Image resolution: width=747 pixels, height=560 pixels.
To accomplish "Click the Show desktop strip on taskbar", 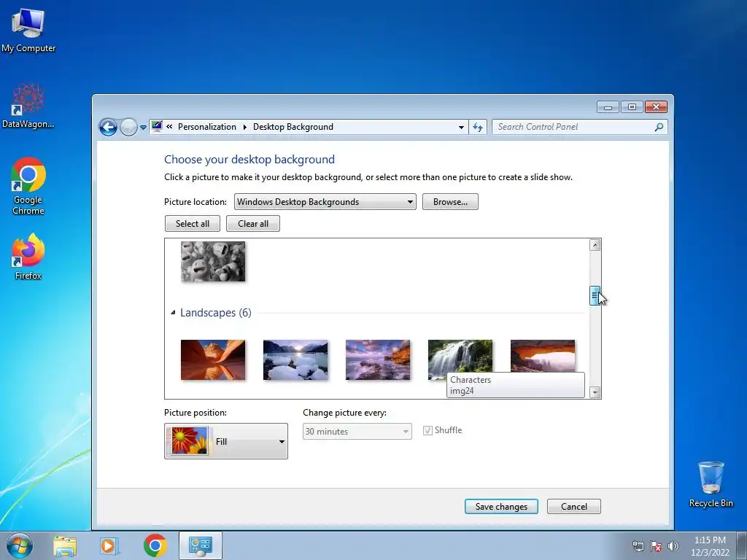I will point(742,545).
